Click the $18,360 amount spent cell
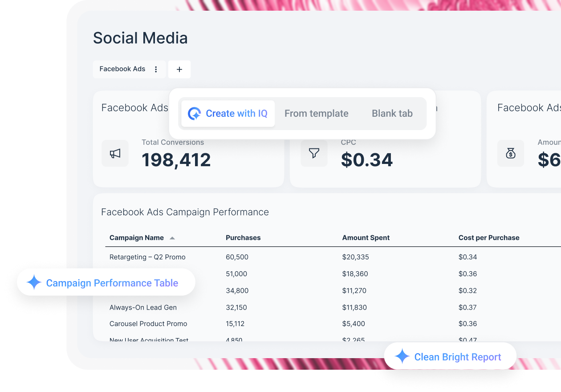This screenshot has height=392, width=561. click(x=355, y=274)
